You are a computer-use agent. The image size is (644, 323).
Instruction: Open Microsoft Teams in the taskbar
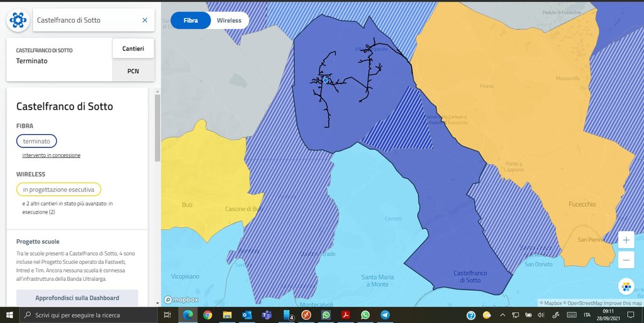265,315
